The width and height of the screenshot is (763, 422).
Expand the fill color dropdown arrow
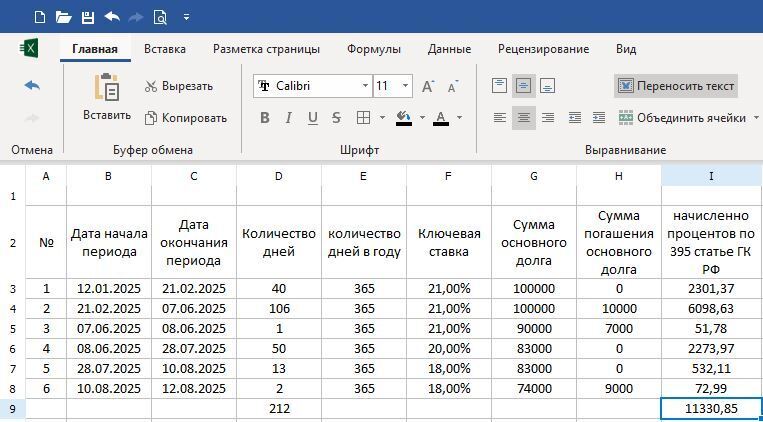click(422, 118)
